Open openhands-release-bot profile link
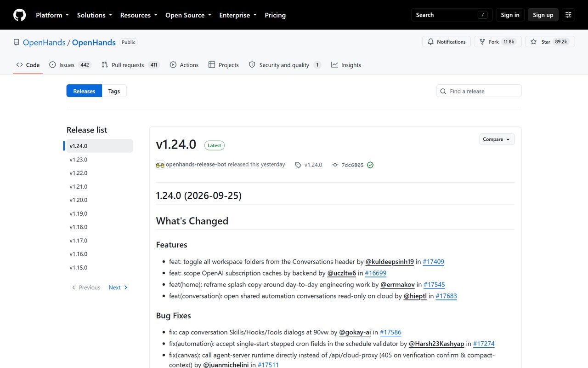 [196, 164]
